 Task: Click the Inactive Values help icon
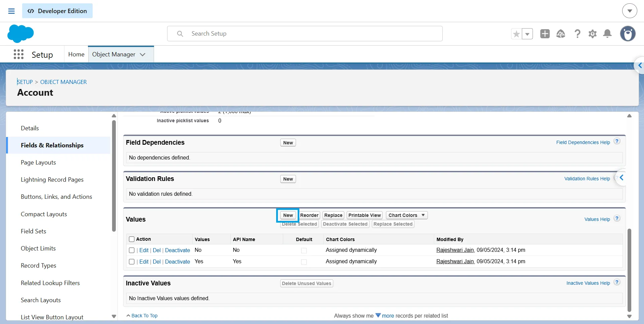click(x=617, y=282)
